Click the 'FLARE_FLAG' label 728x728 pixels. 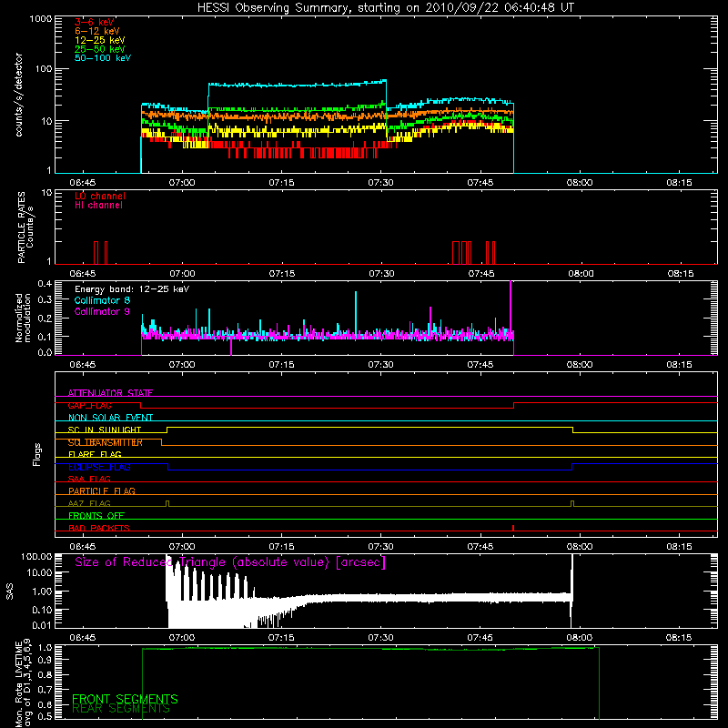pyautogui.click(x=95, y=454)
